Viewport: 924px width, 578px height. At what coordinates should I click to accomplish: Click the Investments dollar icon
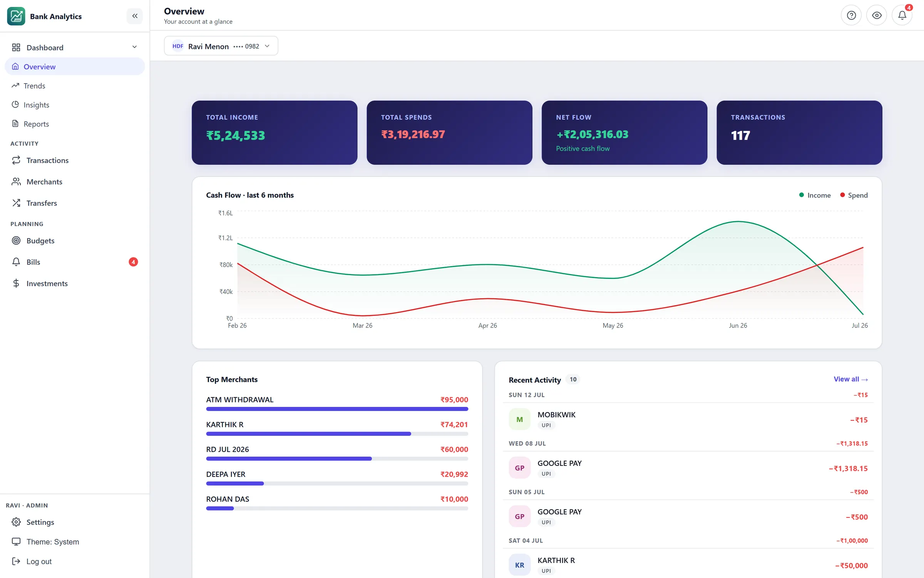pos(16,284)
